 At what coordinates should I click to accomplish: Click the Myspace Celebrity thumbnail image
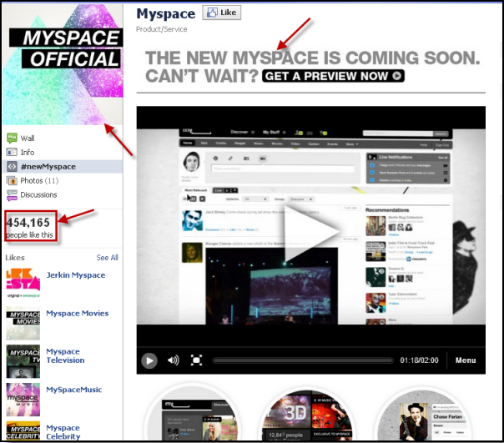pos(23,430)
